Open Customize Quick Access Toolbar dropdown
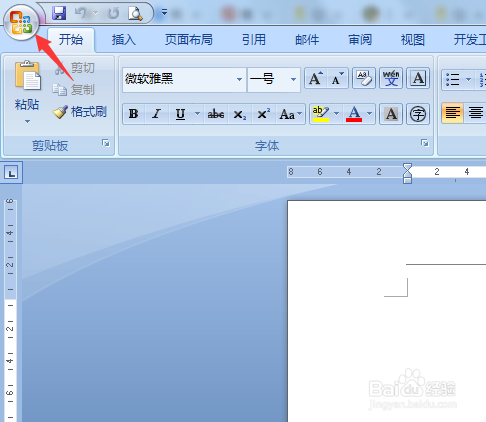 point(164,13)
